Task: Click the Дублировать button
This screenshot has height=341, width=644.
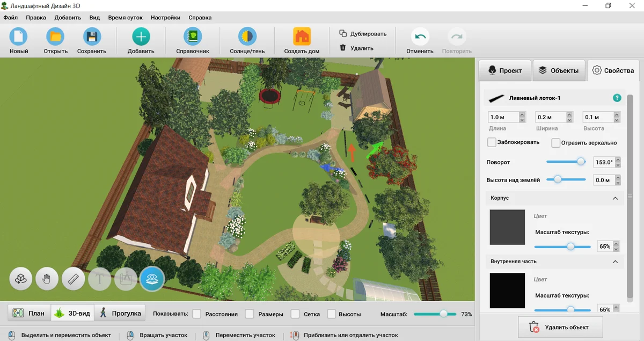Action: (362, 33)
